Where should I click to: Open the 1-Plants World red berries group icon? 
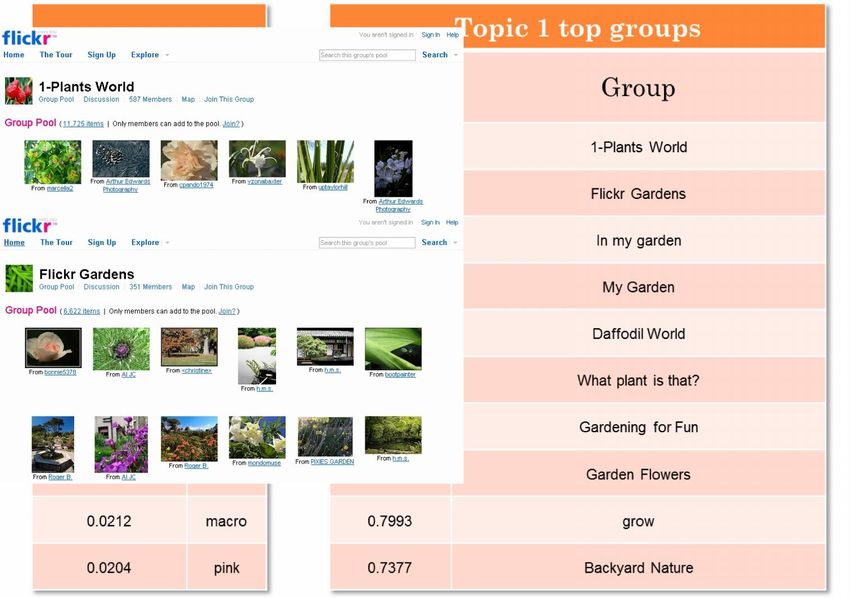(19, 91)
